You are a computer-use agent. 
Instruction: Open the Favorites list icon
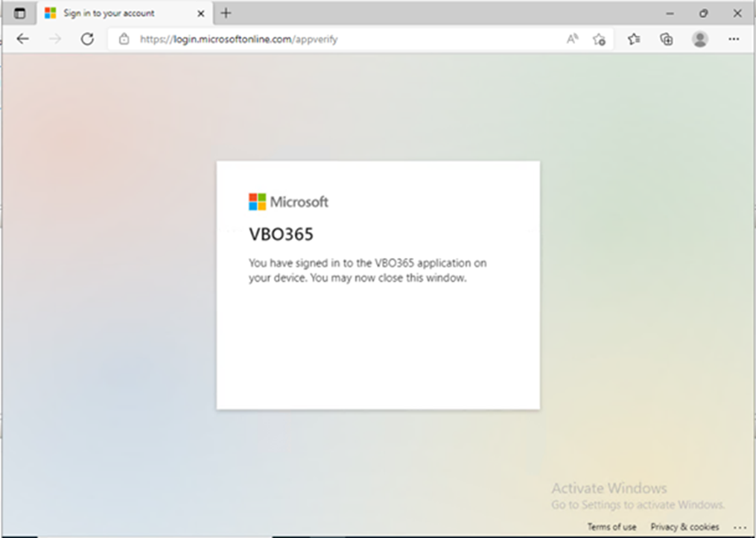coord(634,39)
